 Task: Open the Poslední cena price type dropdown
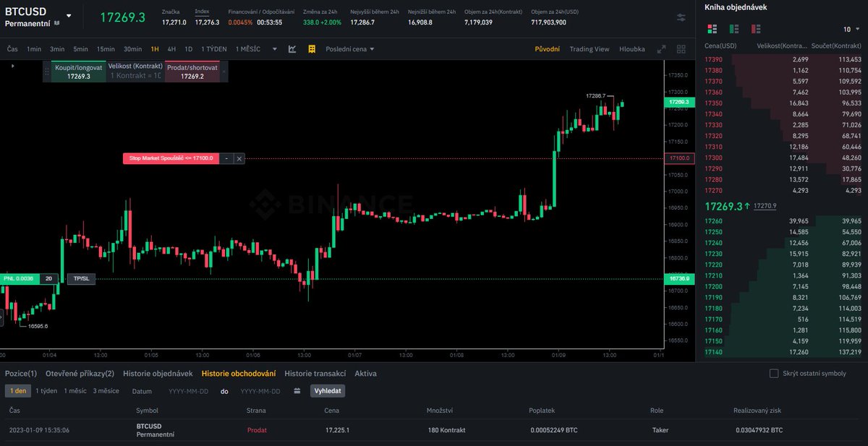pyautogui.click(x=350, y=49)
